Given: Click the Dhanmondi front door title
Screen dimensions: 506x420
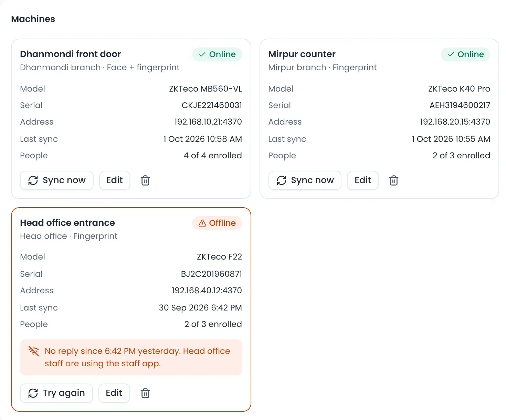Looking at the screenshot, I should click(71, 54).
